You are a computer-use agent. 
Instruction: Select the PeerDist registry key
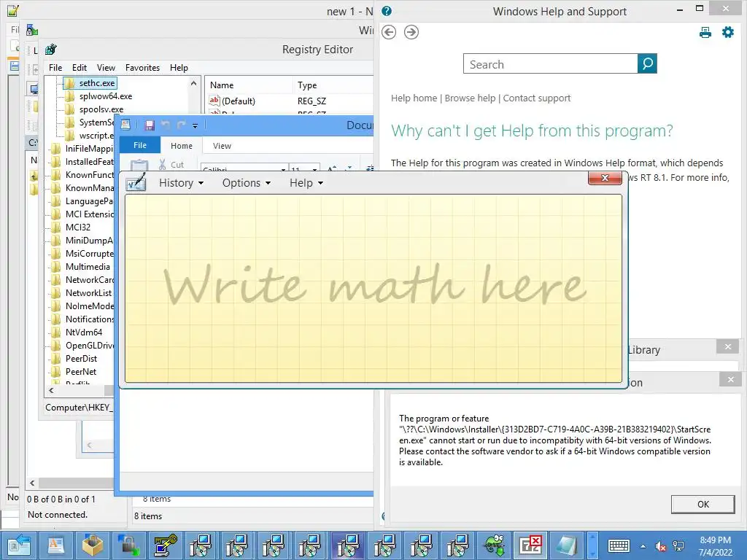point(81,359)
